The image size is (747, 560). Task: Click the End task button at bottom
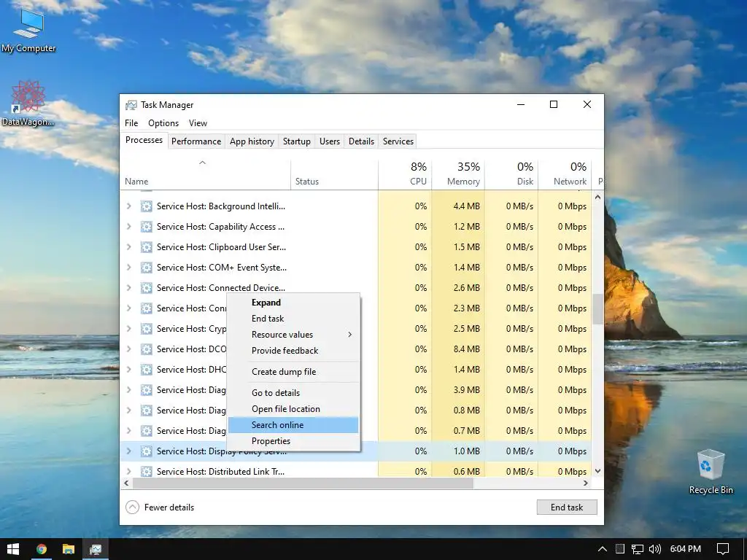[566, 507]
